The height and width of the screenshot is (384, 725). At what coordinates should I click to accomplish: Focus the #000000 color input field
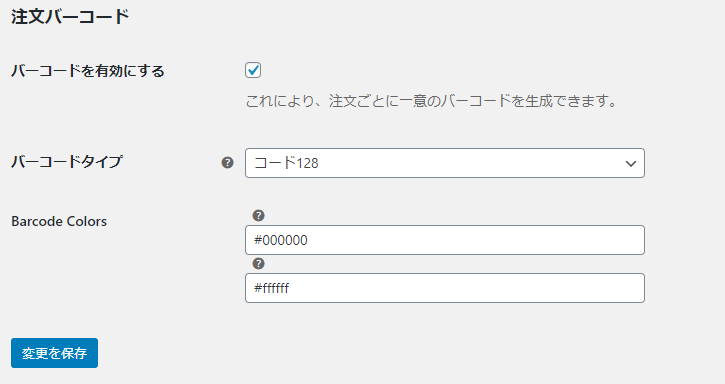[x=445, y=240]
